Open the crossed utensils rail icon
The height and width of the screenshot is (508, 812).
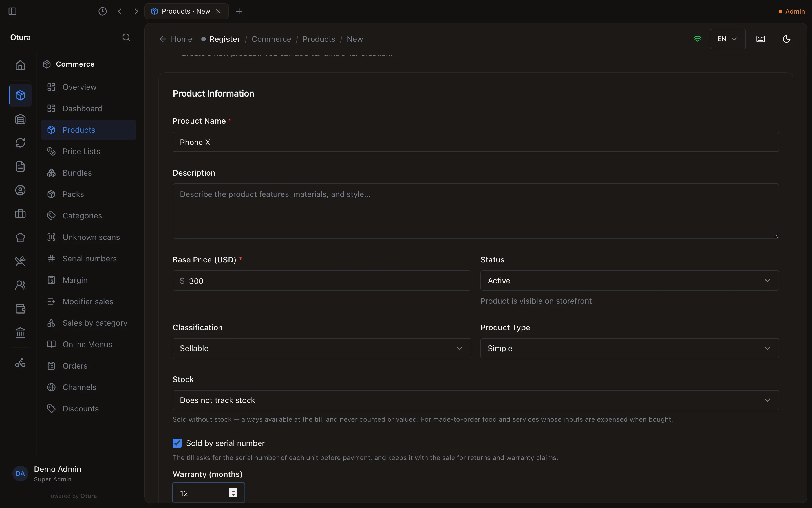(x=20, y=261)
